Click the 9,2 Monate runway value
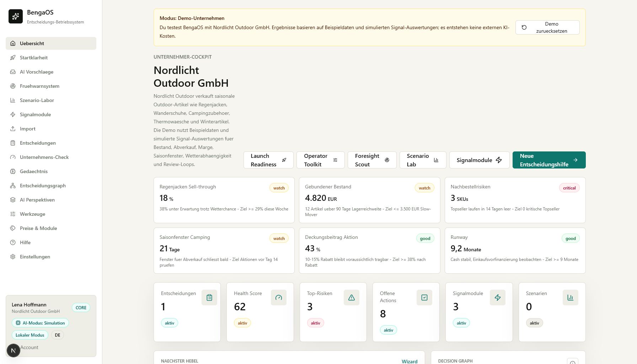This screenshot has width=637, height=364. pos(466,248)
